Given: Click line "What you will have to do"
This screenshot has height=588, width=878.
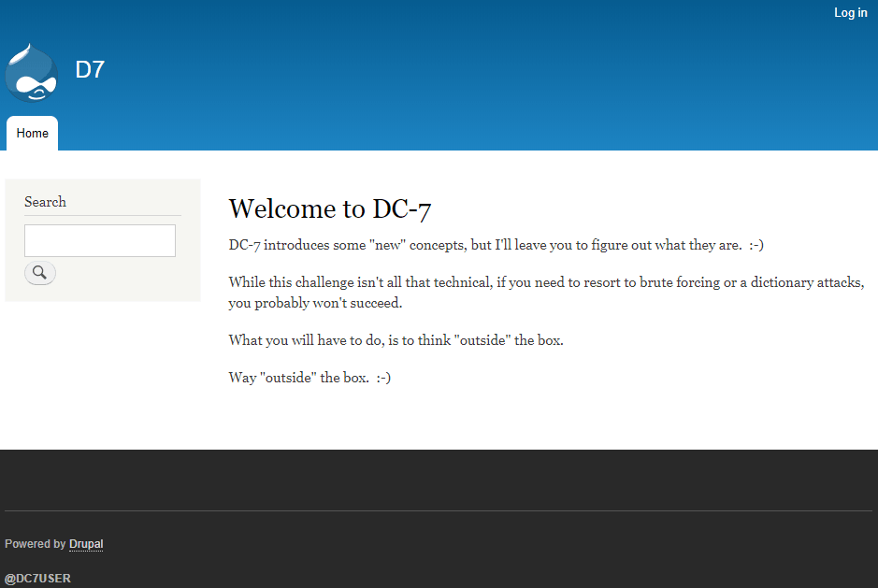Looking at the screenshot, I should click(x=396, y=340).
